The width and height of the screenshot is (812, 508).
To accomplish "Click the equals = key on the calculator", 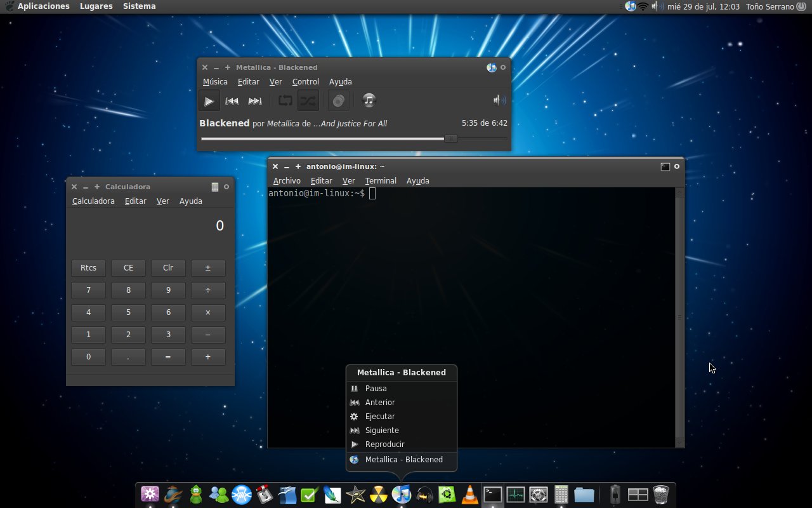I will (x=168, y=357).
